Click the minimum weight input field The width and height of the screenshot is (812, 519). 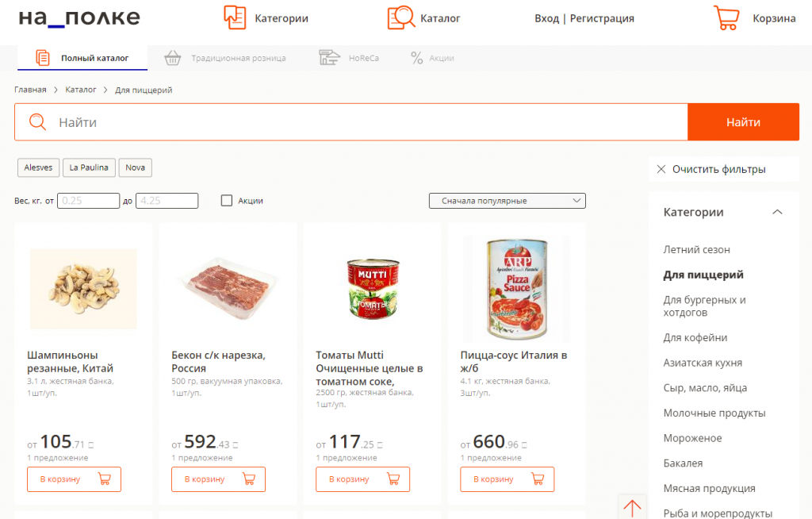point(88,201)
